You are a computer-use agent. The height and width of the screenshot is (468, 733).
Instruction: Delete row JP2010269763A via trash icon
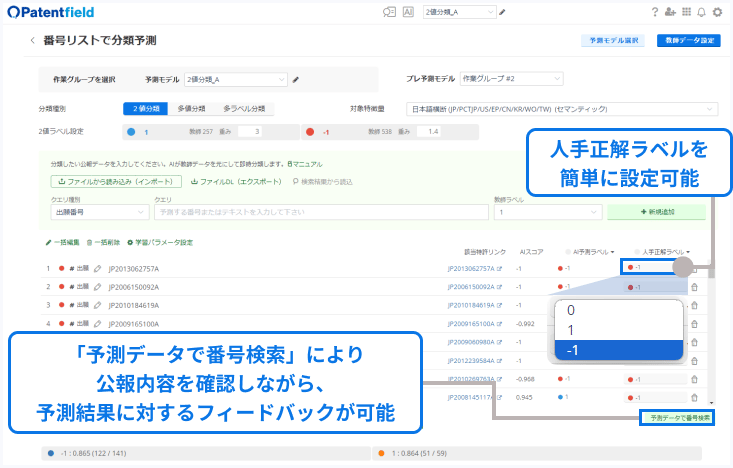point(695,379)
